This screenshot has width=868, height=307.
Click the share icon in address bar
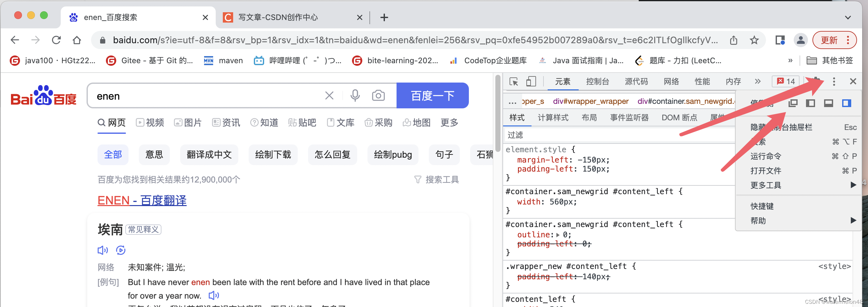(734, 40)
